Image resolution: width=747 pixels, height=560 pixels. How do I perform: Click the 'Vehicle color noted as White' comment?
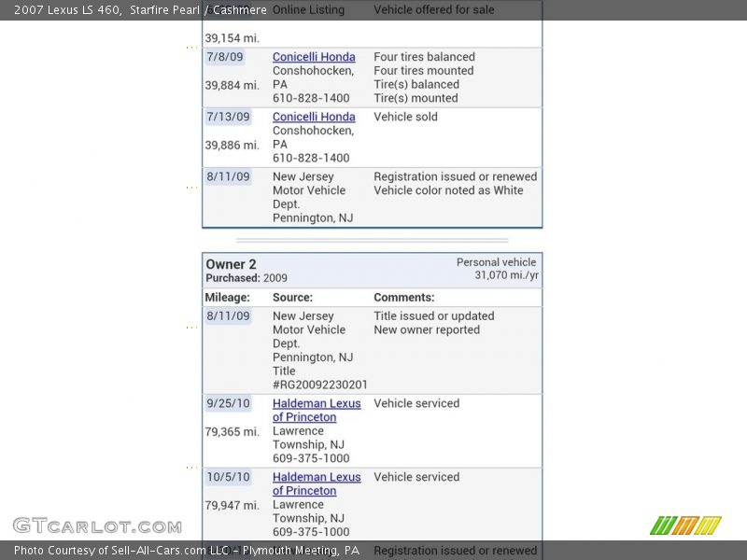point(448,190)
